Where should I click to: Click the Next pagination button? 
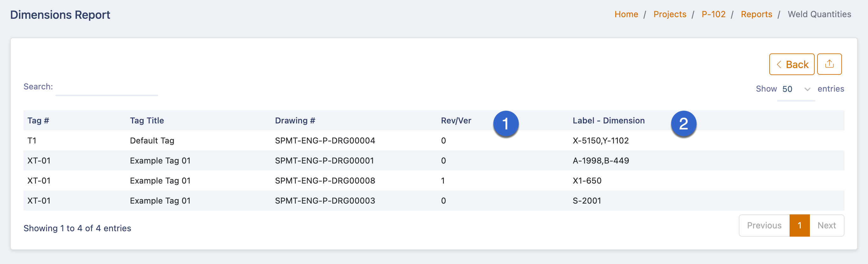click(x=826, y=226)
